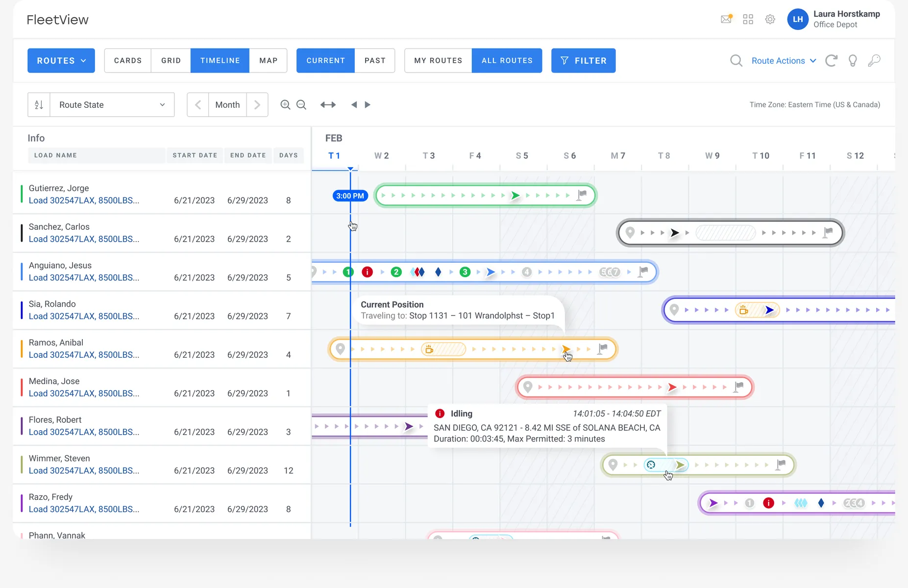This screenshot has height=588, width=908.
Task: Click the break cup icon on Ramos route
Action: tap(429, 349)
